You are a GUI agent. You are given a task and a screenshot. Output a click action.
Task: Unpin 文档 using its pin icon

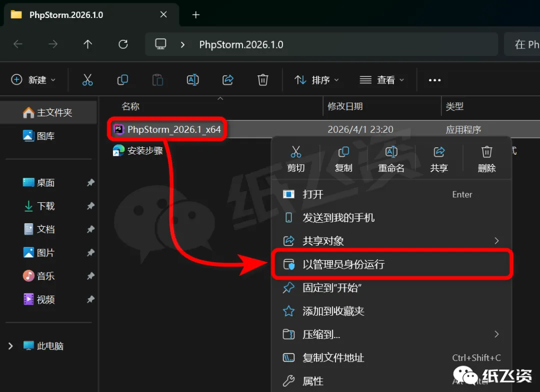[x=90, y=229]
